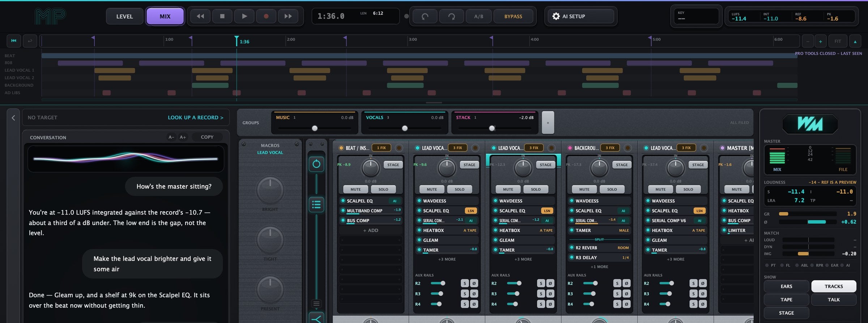Click the purple dot of the MASTER strip
This screenshot has width=868, height=323.
click(722, 148)
